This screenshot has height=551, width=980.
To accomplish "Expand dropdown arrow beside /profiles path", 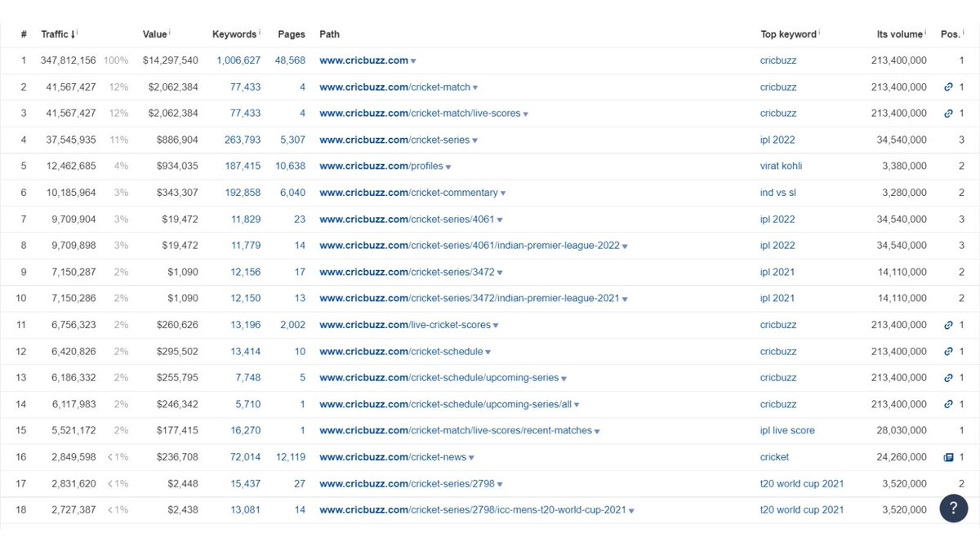I will [x=448, y=167].
